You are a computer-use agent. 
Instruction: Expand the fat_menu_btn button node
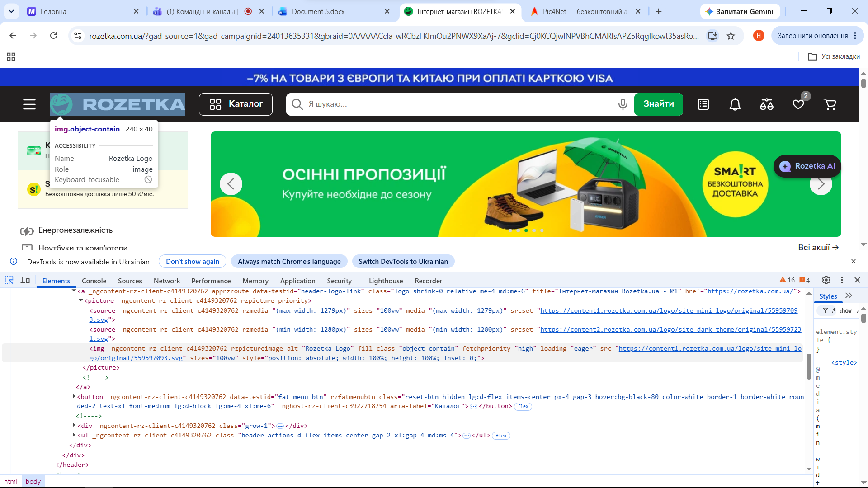74,397
